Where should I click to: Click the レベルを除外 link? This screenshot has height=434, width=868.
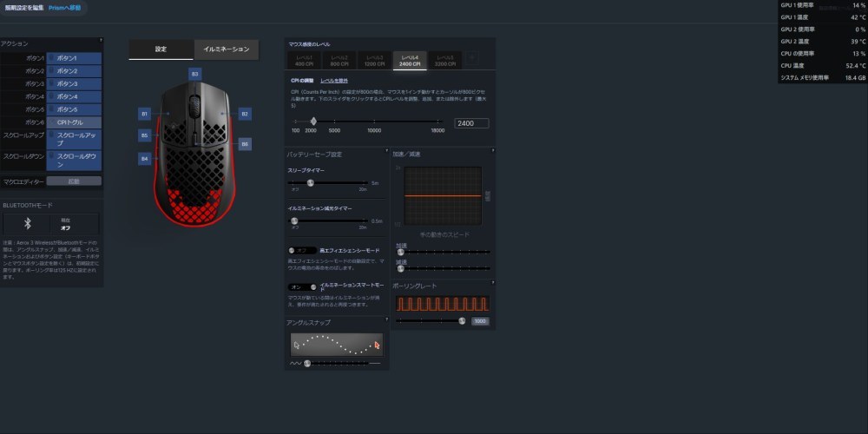[x=334, y=81]
